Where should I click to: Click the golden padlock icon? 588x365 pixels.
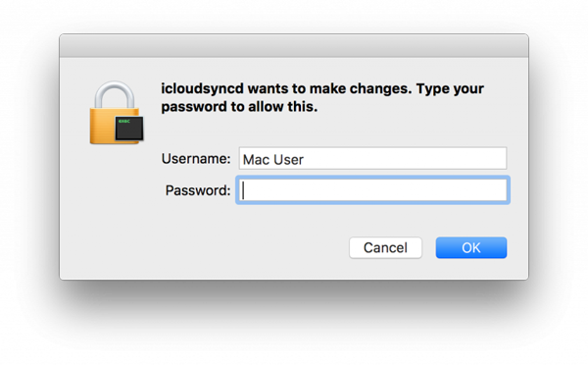click(116, 113)
